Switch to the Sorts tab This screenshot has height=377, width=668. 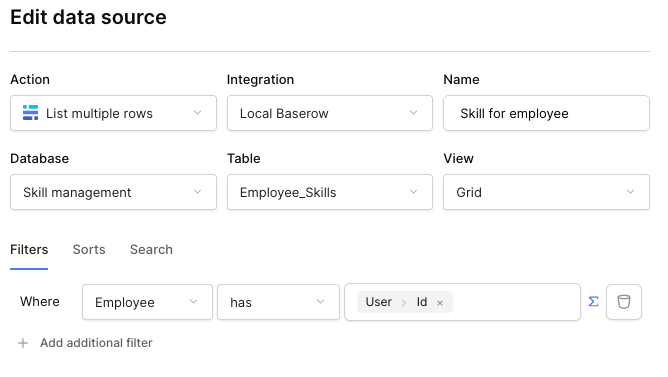(89, 250)
